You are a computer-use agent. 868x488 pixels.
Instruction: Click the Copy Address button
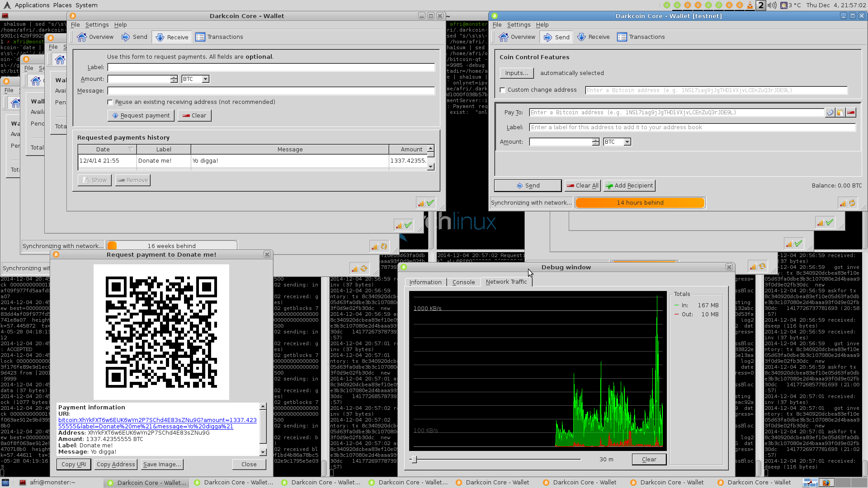click(116, 465)
